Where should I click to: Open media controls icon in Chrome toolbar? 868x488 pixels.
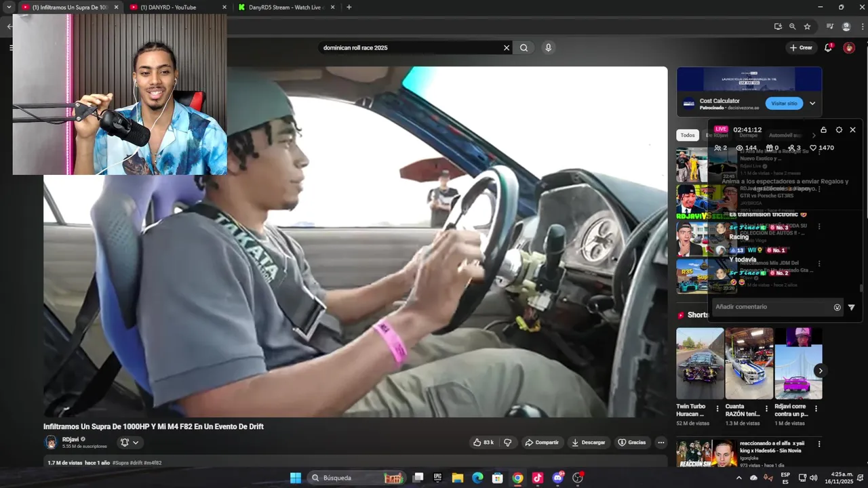pos(829,26)
